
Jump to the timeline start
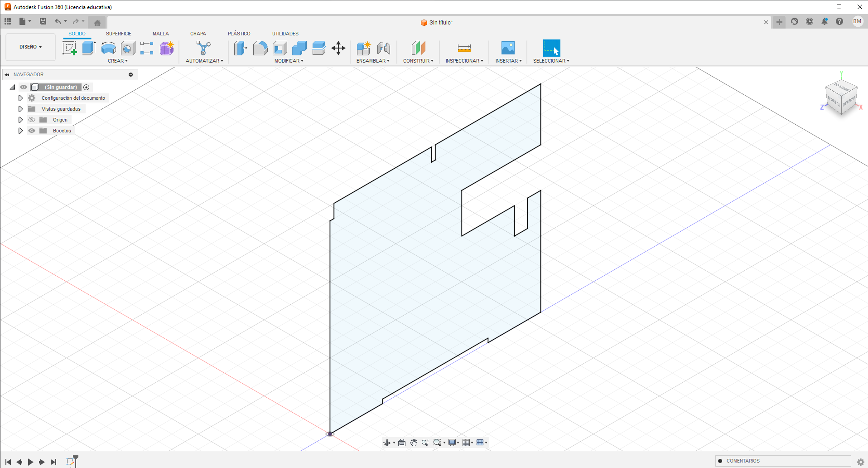coord(8,462)
